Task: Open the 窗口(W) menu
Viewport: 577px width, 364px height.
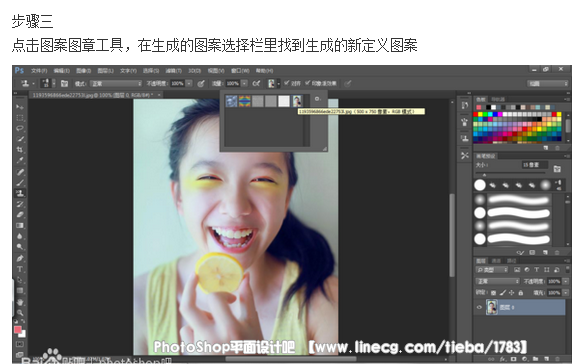Action: pos(240,70)
